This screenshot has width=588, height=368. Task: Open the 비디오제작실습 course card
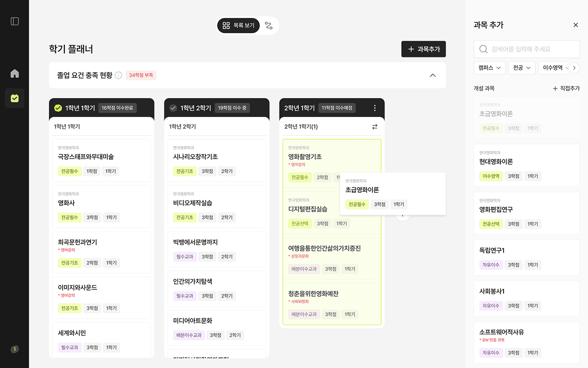point(217,206)
